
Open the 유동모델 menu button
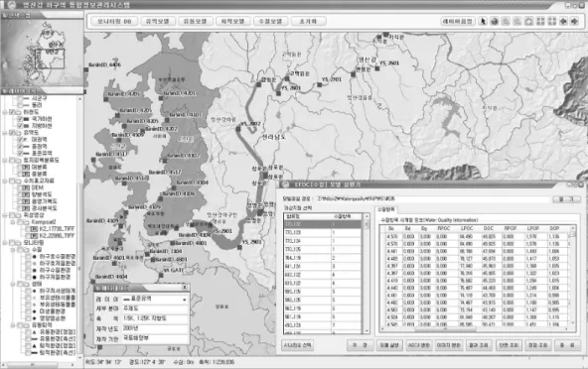[x=195, y=22]
